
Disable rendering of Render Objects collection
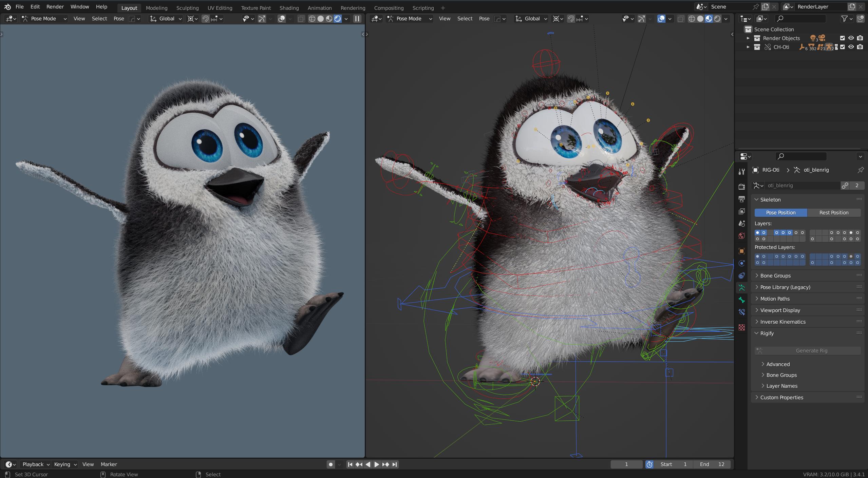click(860, 38)
